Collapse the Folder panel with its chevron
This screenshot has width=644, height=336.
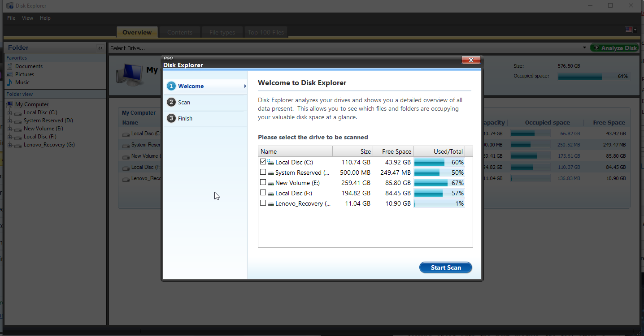(x=100, y=47)
